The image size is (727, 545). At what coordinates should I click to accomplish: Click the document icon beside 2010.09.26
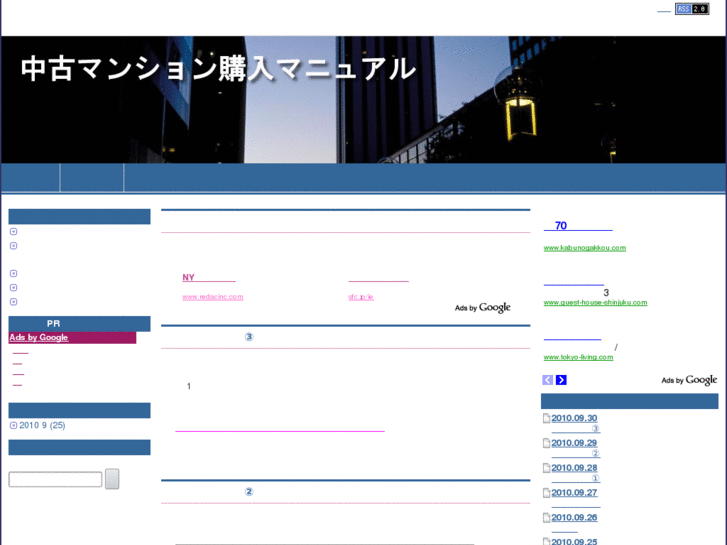pos(546,518)
